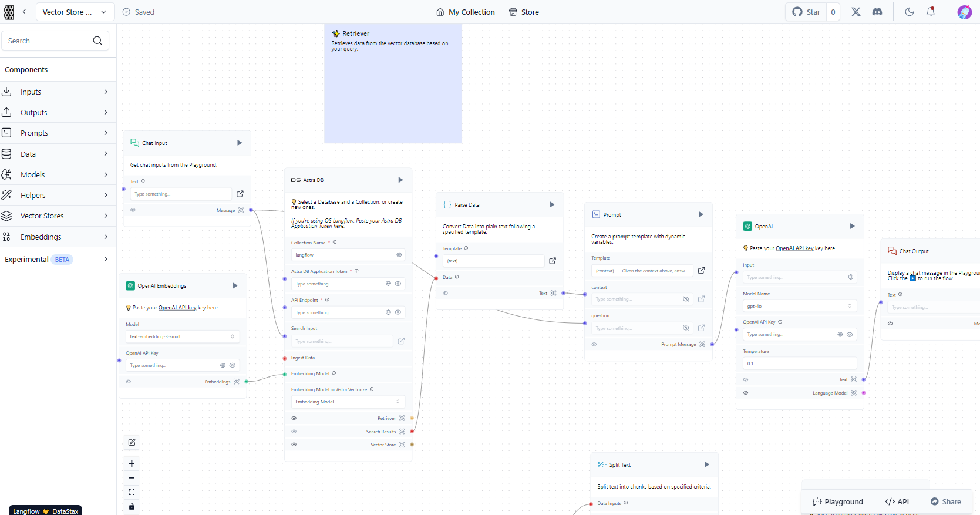This screenshot has height=515, width=980.
Task: Run the Prompt component
Action: click(x=701, y=214)
